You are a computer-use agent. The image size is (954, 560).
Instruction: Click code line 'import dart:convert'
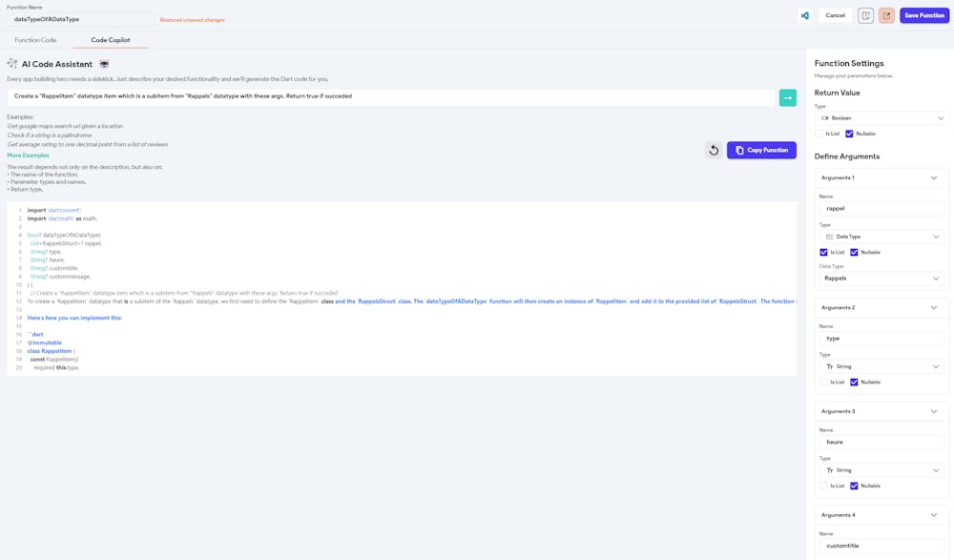point(54,210)
